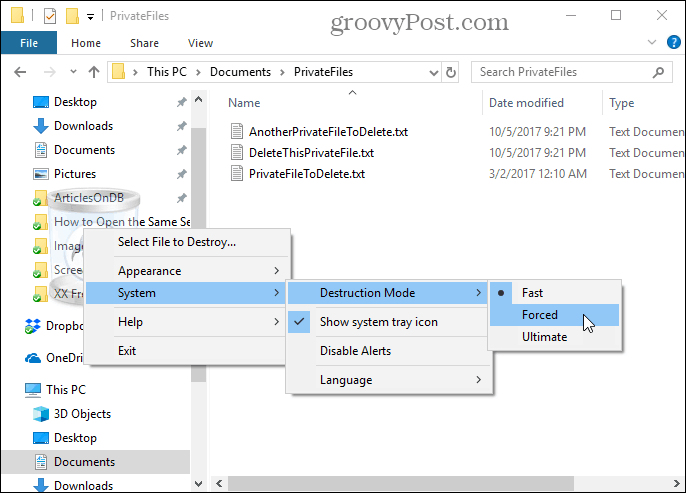Open the Help question mark icon

(x=673, y=42)
